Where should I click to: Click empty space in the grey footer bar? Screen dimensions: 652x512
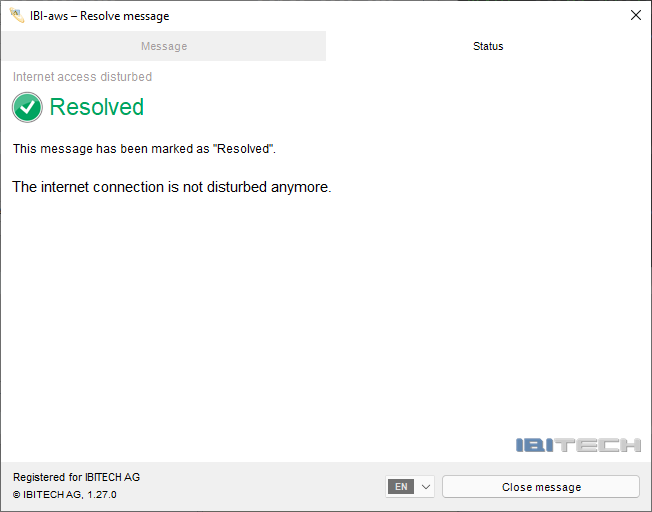tap(260, 486)
